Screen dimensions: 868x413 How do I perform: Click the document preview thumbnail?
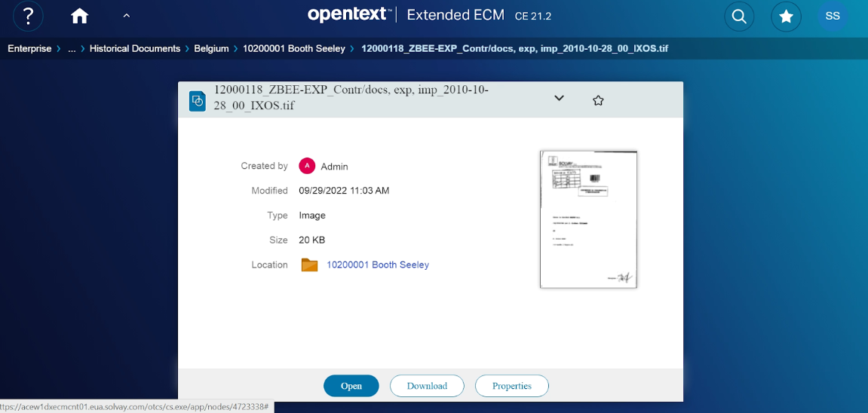588,219
